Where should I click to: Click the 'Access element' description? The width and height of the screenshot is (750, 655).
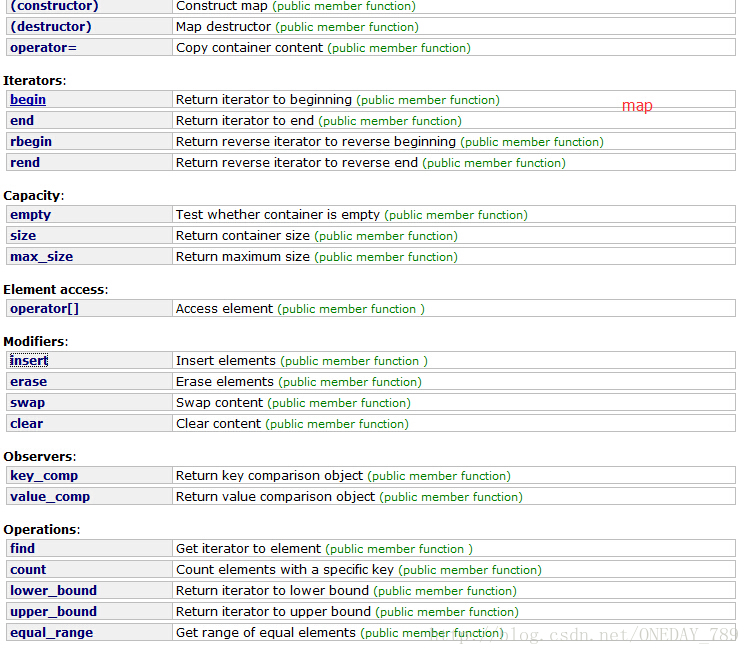[224, 309]
